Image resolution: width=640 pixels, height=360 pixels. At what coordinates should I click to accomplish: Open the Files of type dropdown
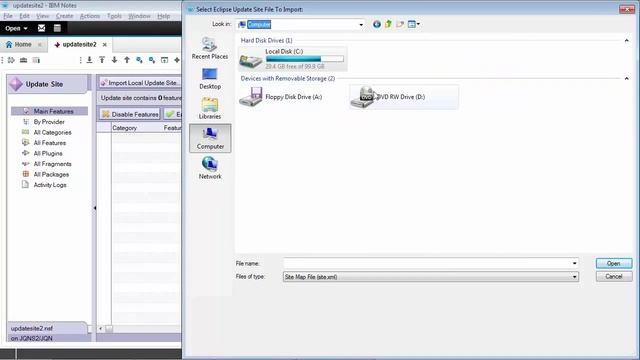point(431,277)
